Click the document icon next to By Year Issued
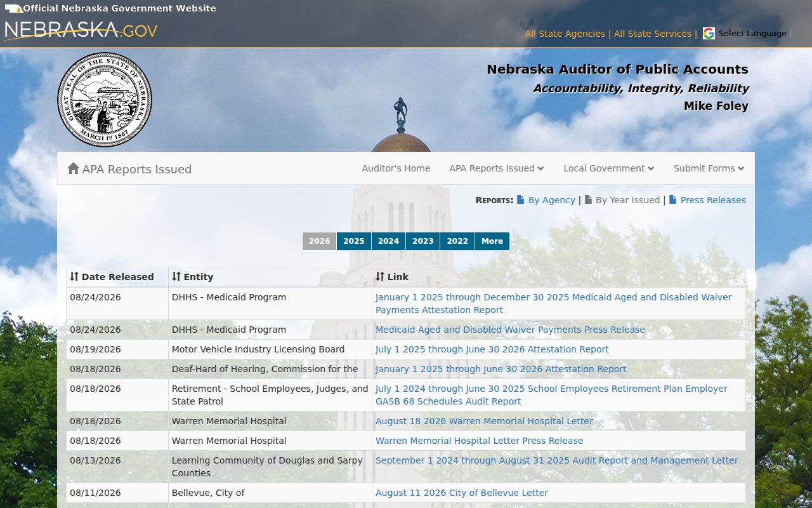 pyautogui.click(x=588, y=199)
